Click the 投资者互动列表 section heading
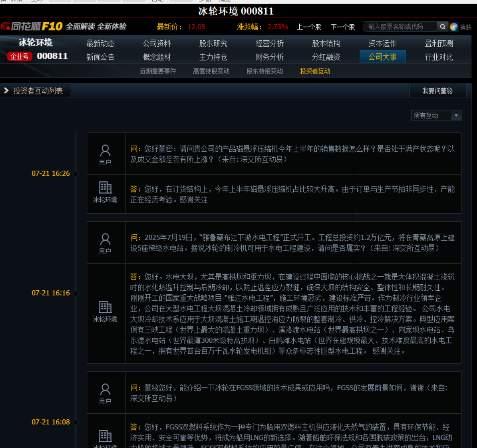Screen dimensions: 477x448 38,91
